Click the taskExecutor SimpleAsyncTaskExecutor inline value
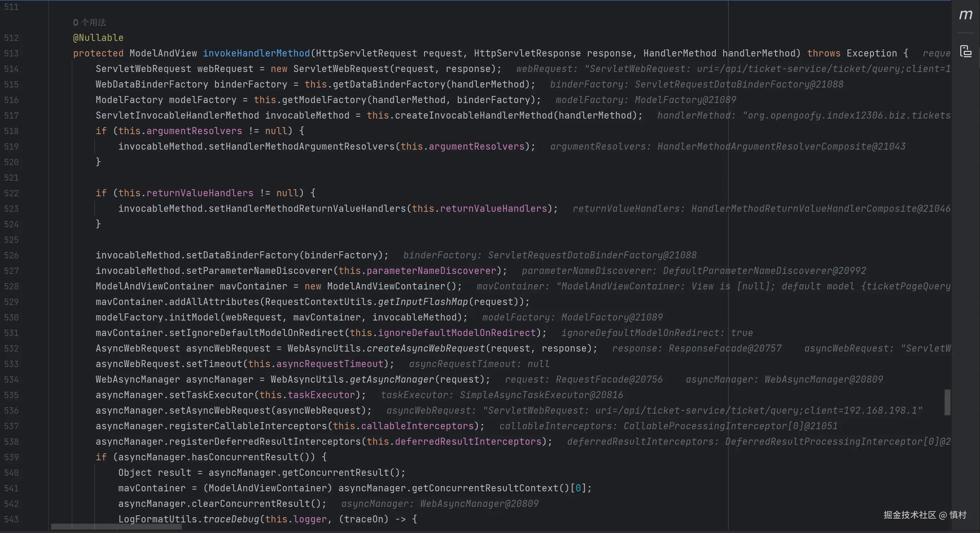 click(x=502, y=395)
